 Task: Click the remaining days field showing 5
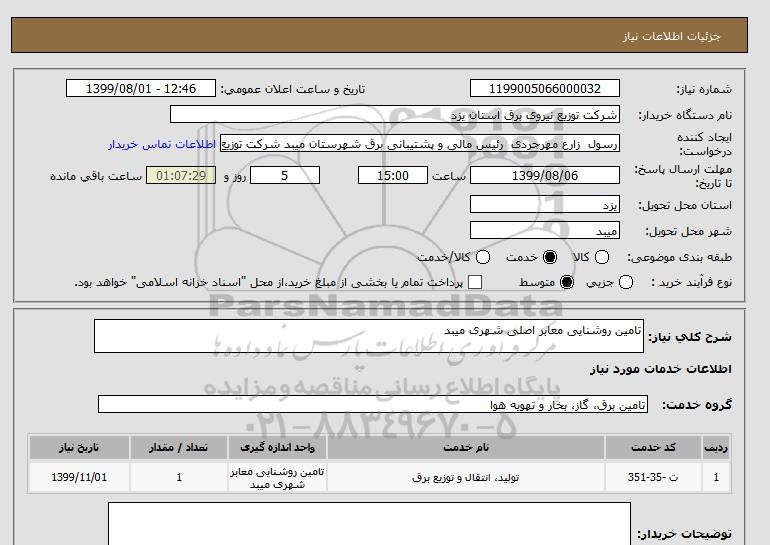point(285,175)
